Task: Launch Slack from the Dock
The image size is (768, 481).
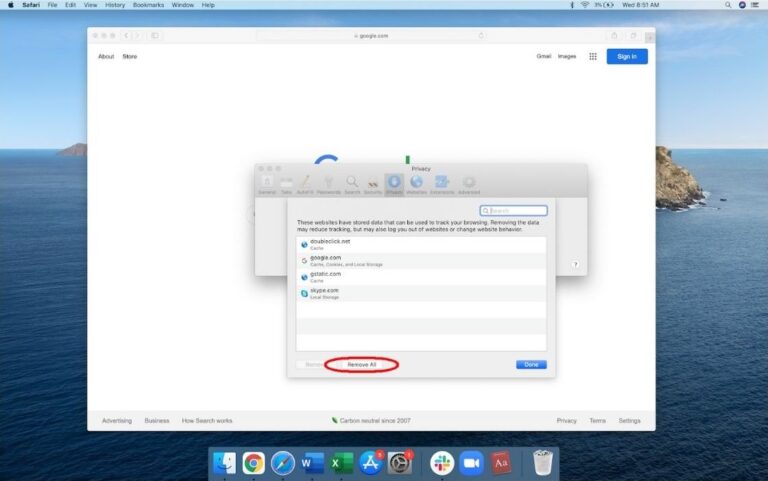Action: coord(442,462)
